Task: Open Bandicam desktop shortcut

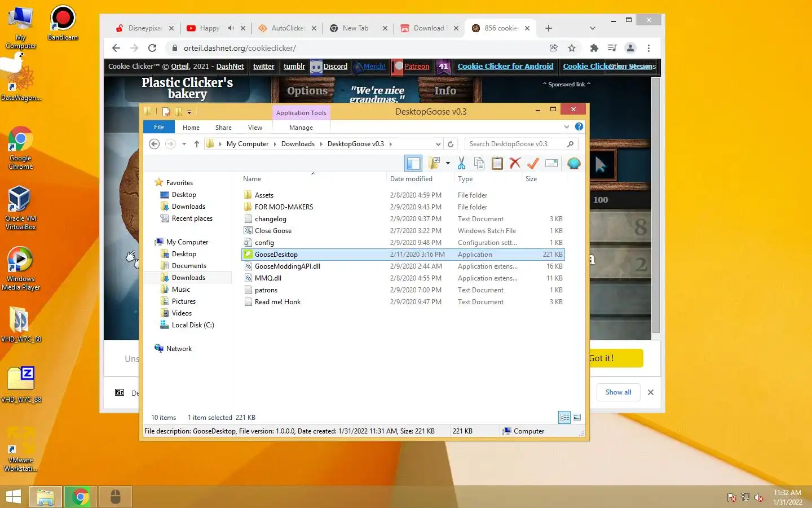Action: 63,23
